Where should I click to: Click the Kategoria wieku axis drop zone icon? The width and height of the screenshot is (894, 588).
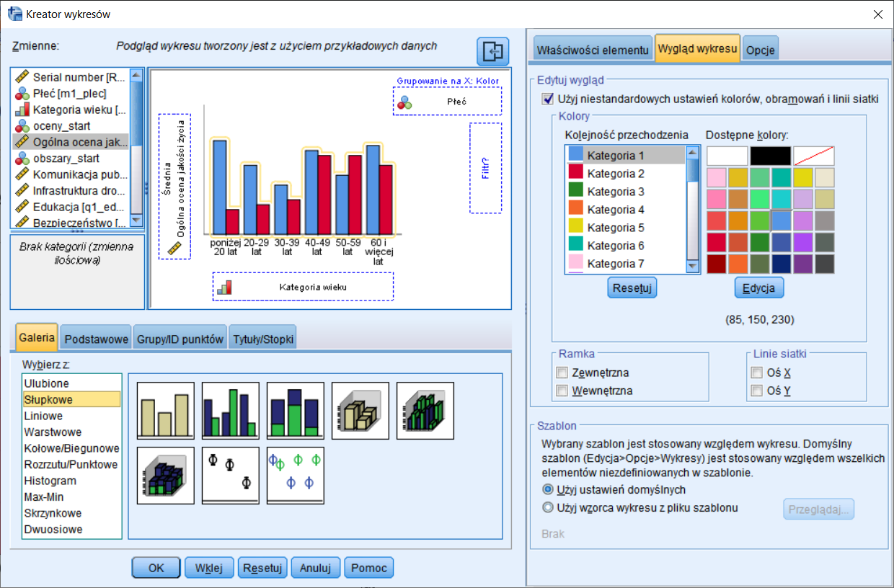coord(225,287)
